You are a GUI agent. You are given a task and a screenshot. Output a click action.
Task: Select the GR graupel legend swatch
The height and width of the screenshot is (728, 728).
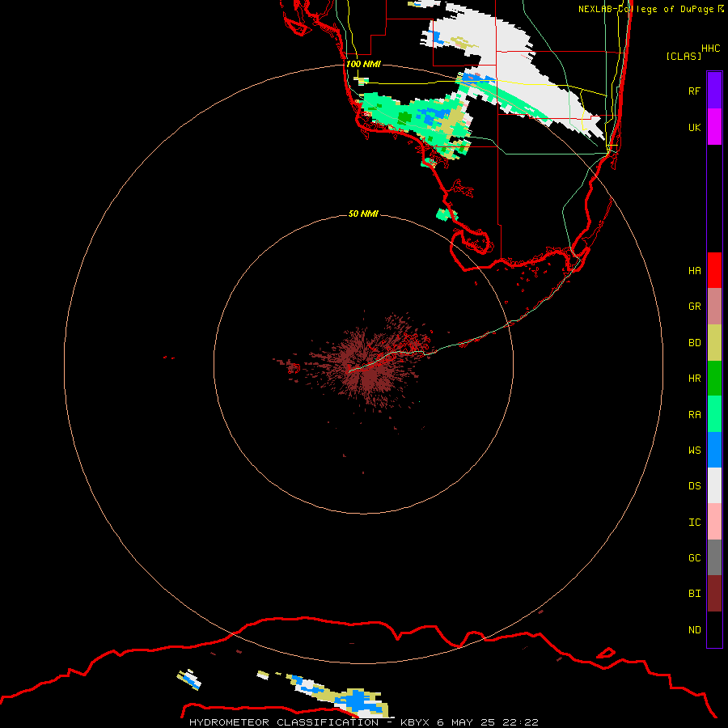point(714,307)
